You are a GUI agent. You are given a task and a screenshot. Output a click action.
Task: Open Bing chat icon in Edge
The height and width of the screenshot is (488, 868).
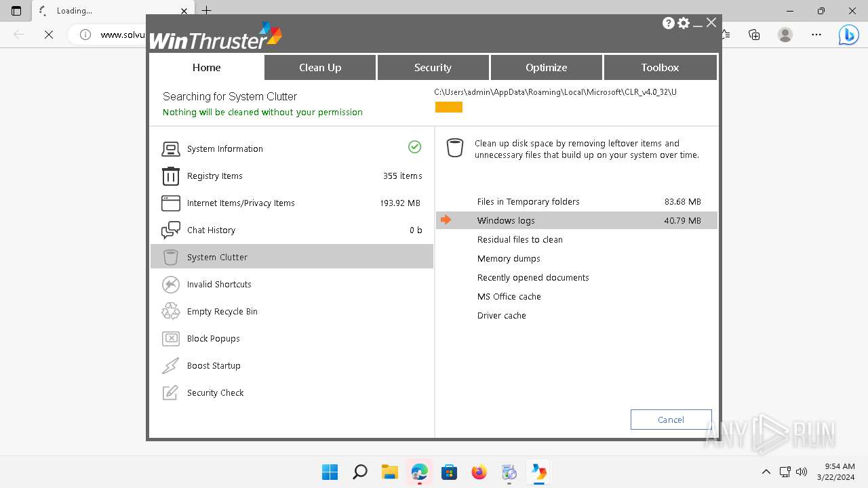[x=848, y=35]
